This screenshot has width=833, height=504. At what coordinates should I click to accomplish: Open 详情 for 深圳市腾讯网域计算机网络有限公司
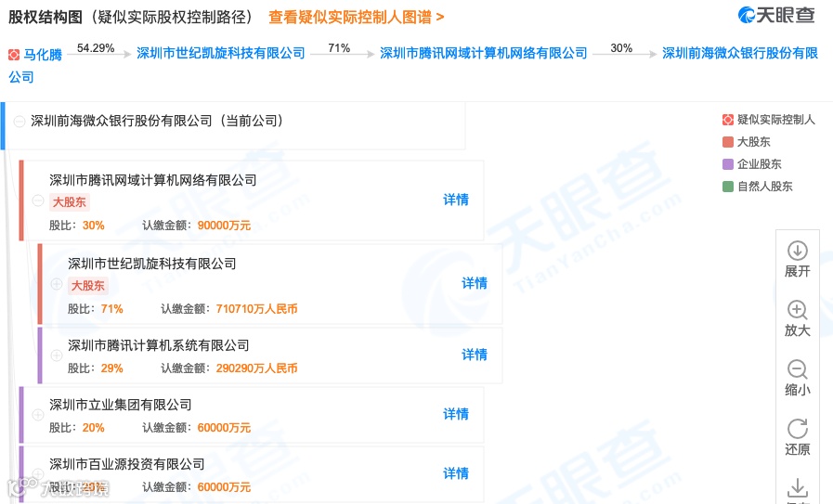[456, 200]
